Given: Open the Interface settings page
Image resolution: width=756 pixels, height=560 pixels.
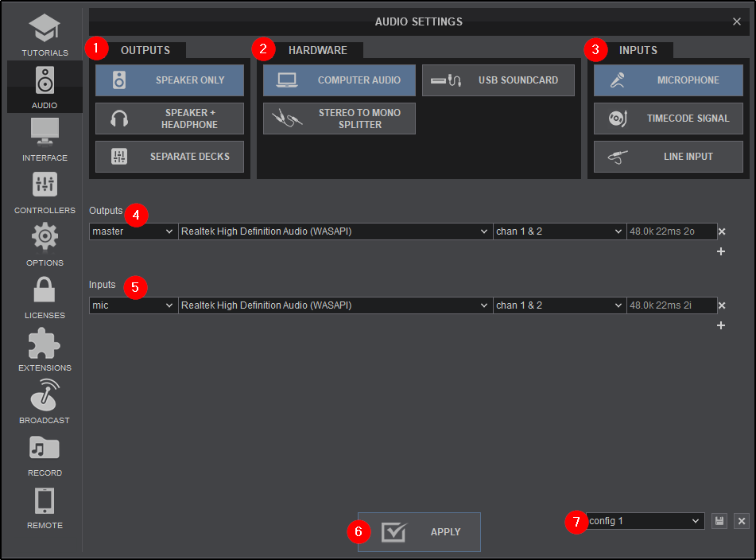Looking at the screenshot, I should [x=45, y=140].
